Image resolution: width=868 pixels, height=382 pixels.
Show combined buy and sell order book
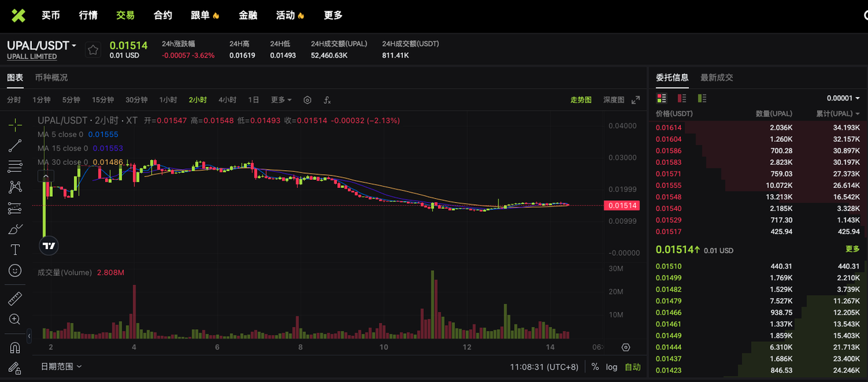click(661, 98)
